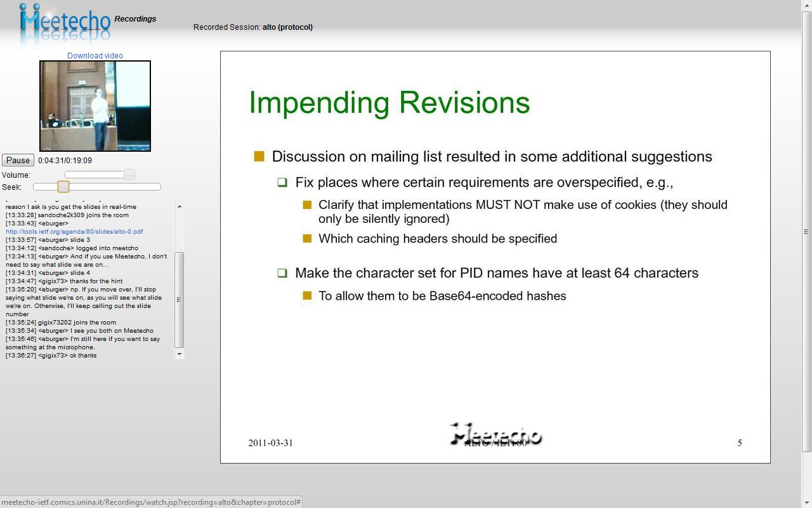Click the slide page number 5
This screenshot has width=812, height=508.
[740, 443]
